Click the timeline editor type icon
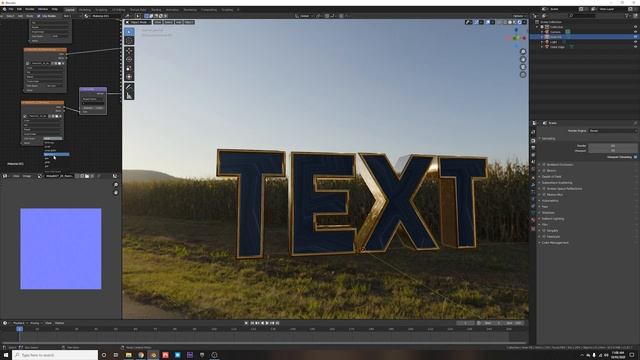 (5, 323)
